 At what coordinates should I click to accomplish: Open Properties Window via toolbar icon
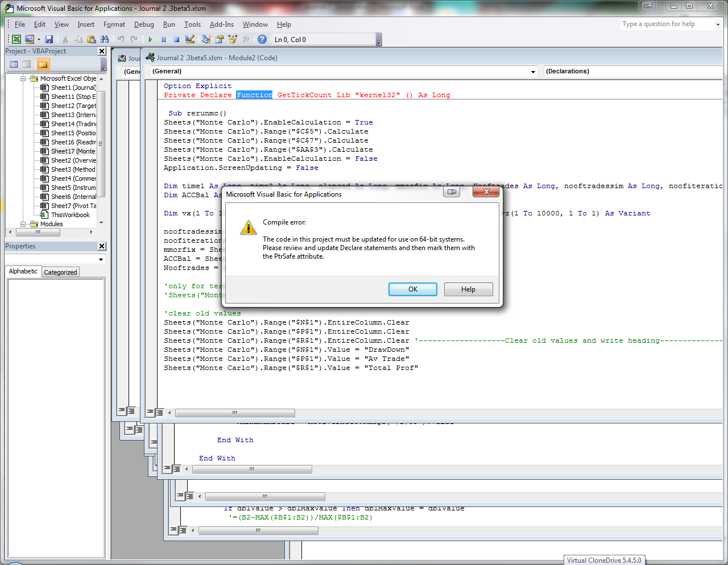pos(219,39)
